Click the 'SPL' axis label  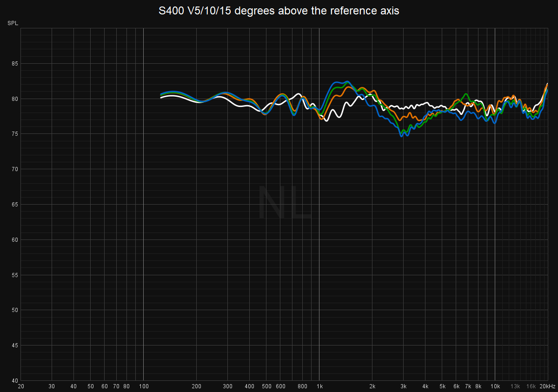coord(12,23)
